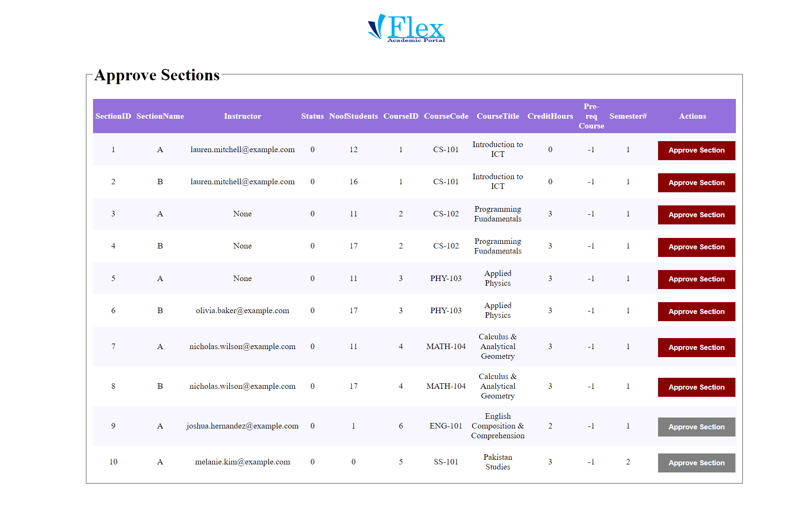Click the Instructor column header
Image resolution: width=812 pixels, height=505 pixels.
pos(242,116)
